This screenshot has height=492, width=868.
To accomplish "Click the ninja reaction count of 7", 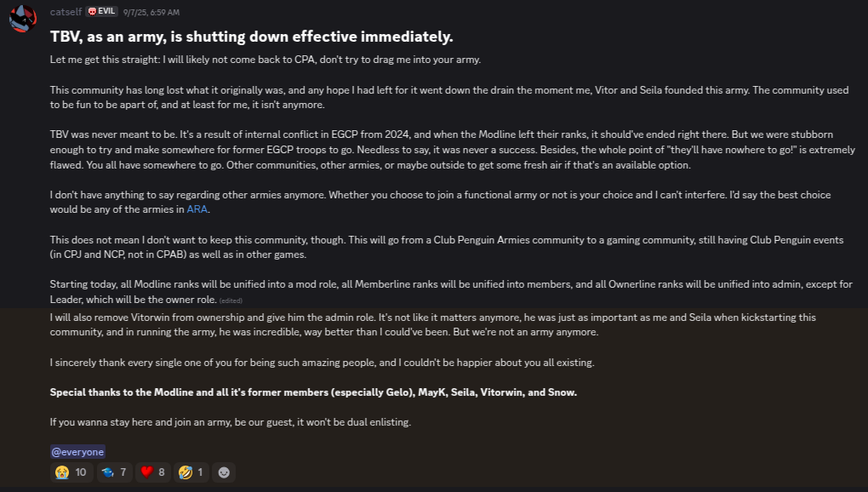I will click(x=123, y=472).
